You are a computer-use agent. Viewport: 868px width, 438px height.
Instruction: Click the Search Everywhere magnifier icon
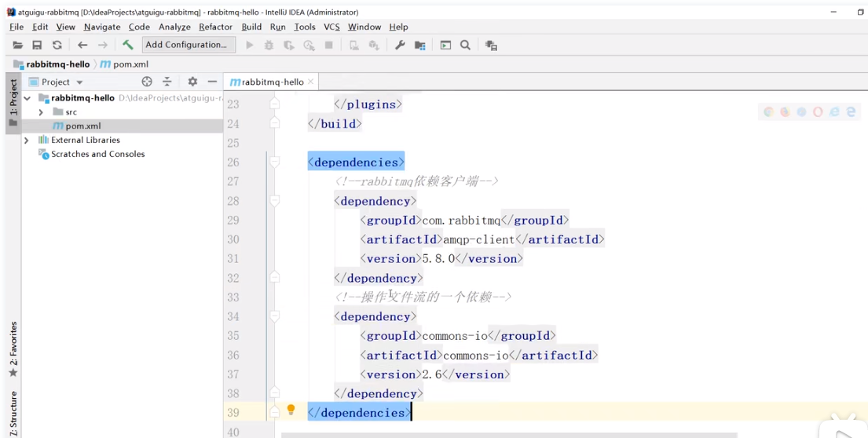pos(466,45)
